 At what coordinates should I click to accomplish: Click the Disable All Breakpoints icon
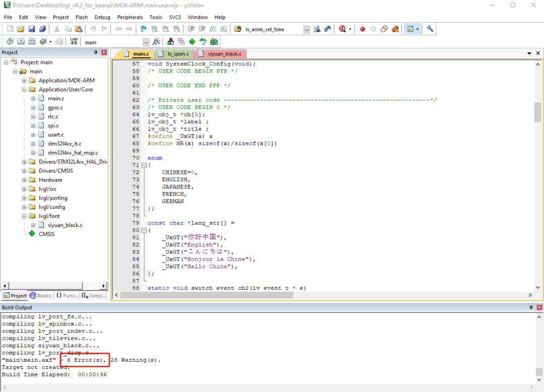coord(384,29)
